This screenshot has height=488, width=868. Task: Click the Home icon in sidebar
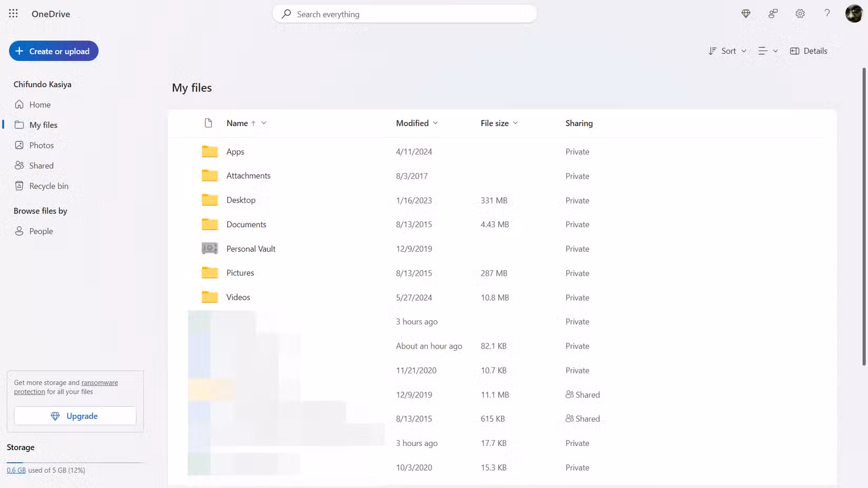click(x=19, y=104)
